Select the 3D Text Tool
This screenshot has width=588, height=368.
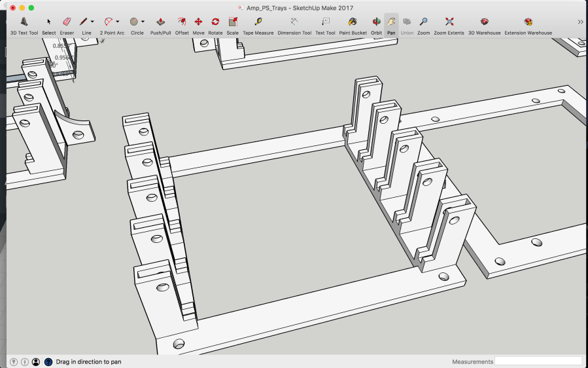click(x=24, y=22)
